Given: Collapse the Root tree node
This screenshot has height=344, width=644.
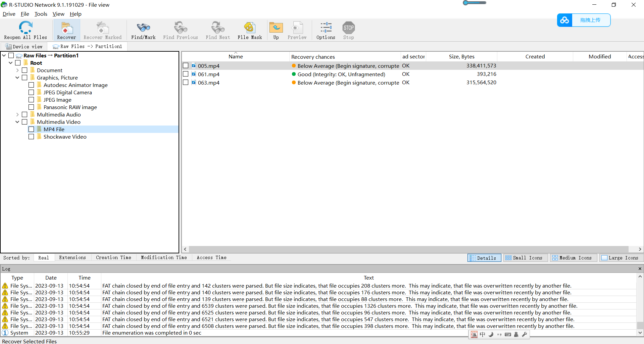Looking at the screenshot, I should (x=11, y=63).
